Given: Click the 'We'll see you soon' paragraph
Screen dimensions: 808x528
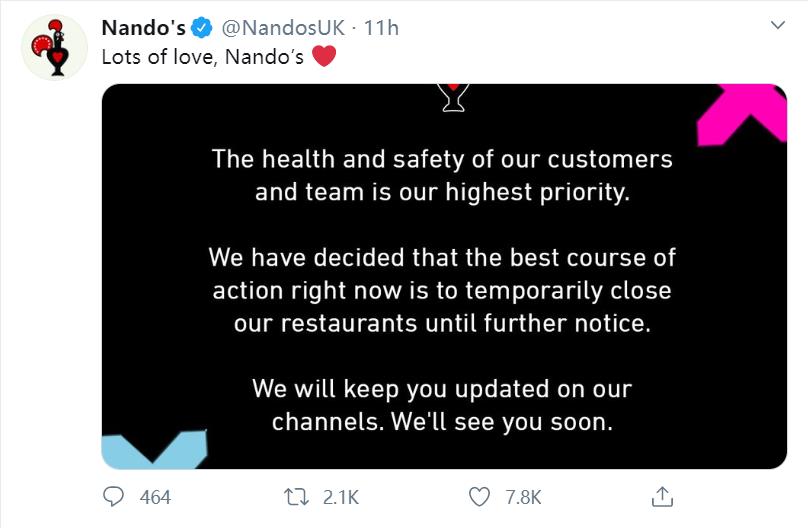Looking at the screenshot, I should (442, 405).
